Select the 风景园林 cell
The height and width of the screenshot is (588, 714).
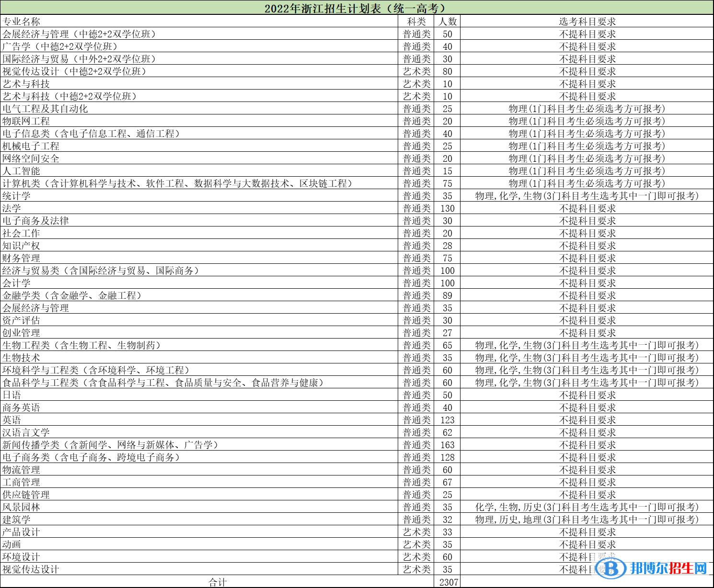click(x=199, y=507)
